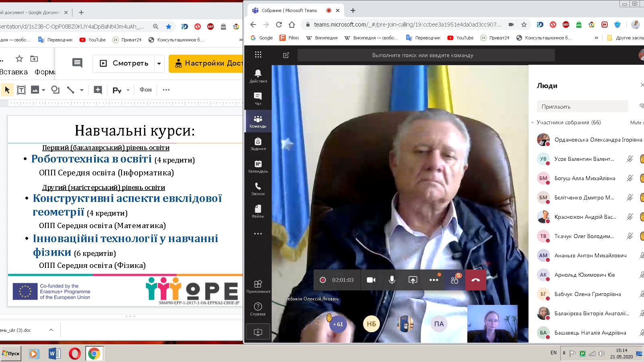
Task: Expand the downloaded .doc file options chevron
Action: [x=51, y=330]
